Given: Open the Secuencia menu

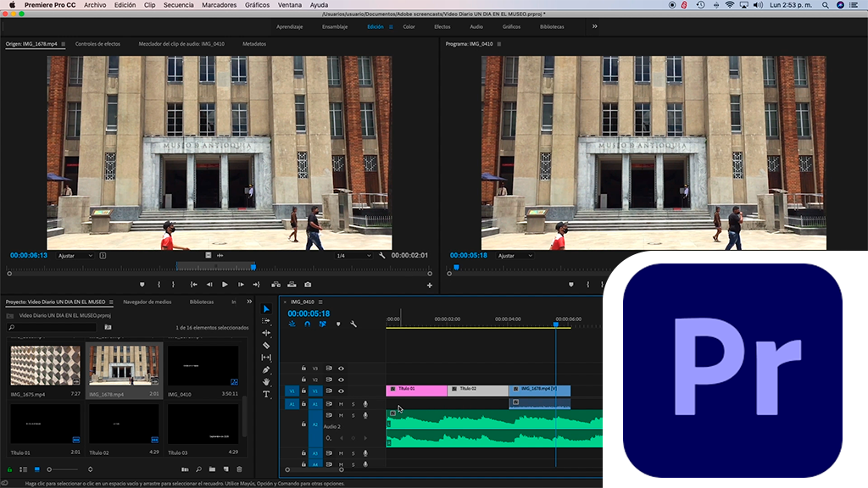Looking at the screenshot, I should [178, 5].
